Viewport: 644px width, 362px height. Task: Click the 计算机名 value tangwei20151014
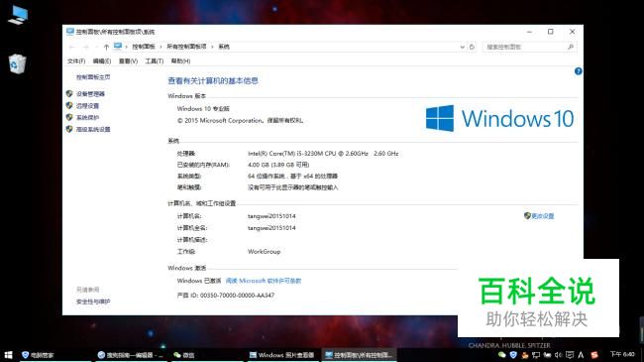(271, 216)
